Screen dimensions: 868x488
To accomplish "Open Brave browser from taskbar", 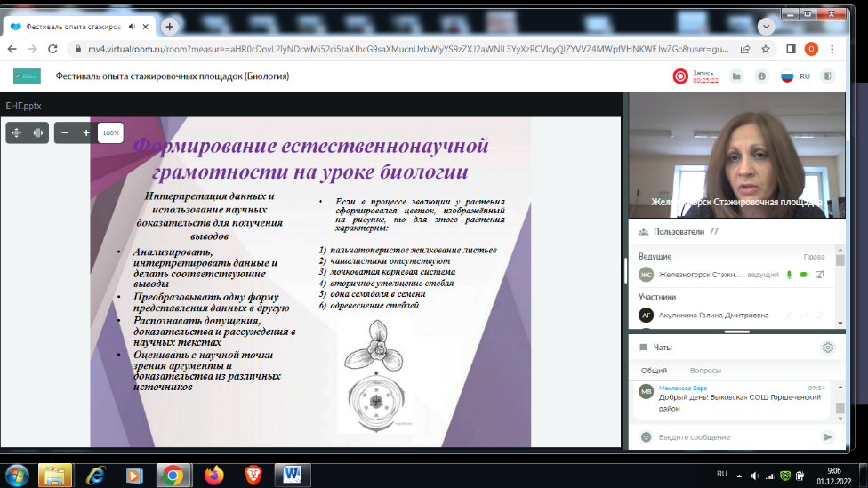I will coord(253,476).
